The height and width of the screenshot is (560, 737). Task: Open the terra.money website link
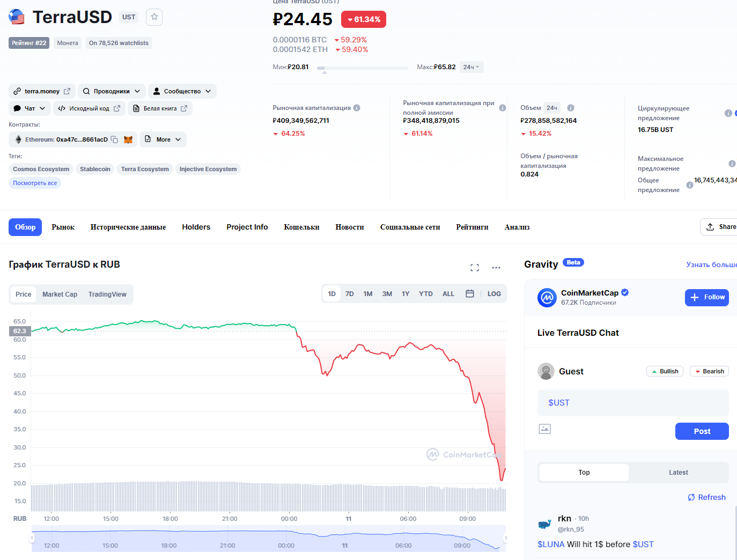[42, 91]
